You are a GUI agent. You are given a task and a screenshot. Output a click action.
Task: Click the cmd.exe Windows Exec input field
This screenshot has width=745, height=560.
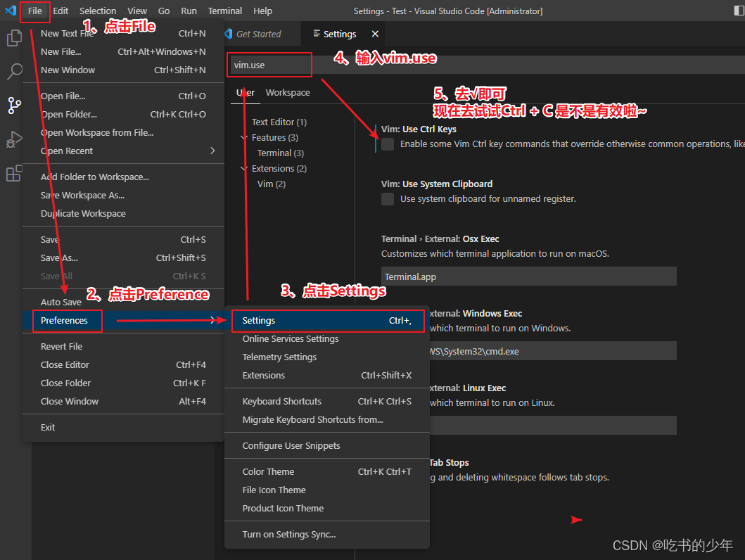click(553, 351)
